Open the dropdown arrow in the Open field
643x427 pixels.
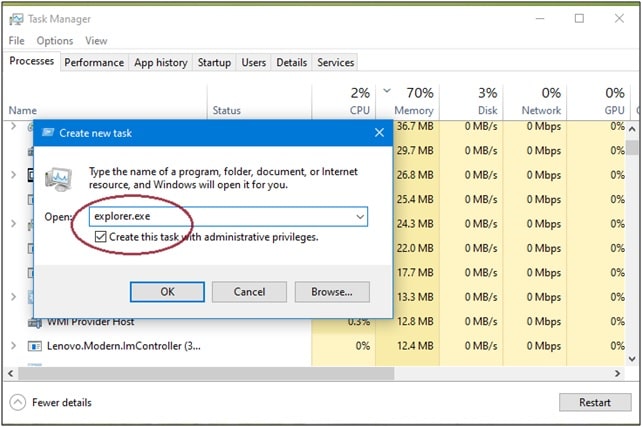pyautogui.click(x=360, y=217)
